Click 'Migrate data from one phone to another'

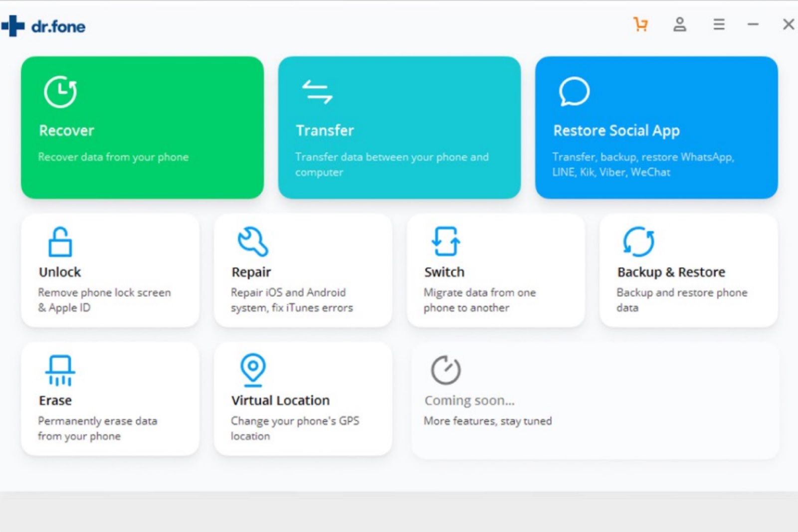pyautogui.click(x=480, y=300)
